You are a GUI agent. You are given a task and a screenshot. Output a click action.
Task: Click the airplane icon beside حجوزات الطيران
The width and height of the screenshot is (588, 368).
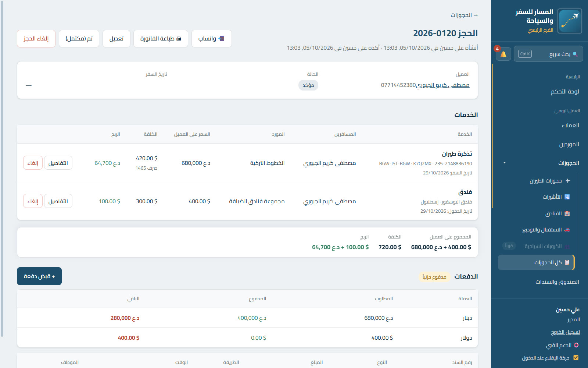[568, 181]
